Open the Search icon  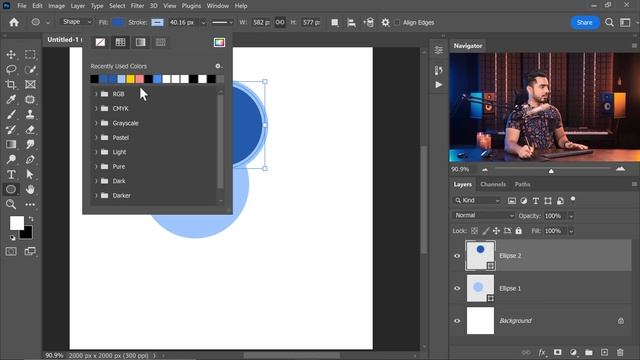(x=609, y=22)
